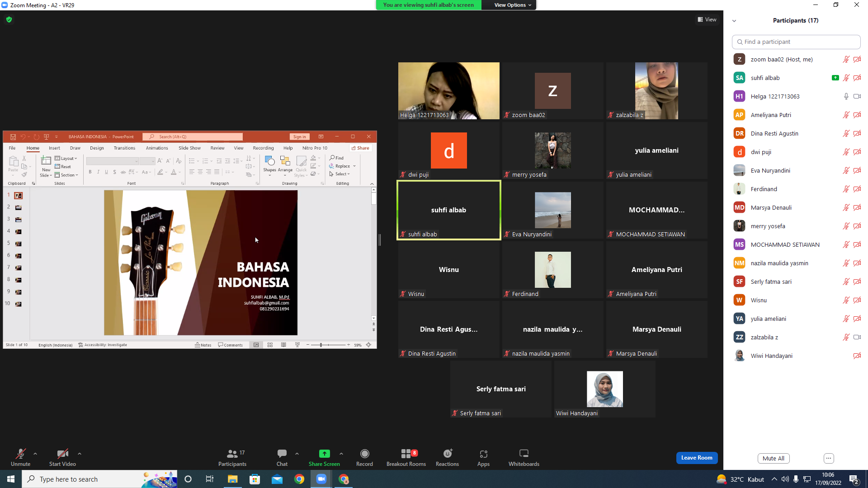868x488 pixels.
Task: Open the View Options dropdown
Action: [x=513, y=5]
